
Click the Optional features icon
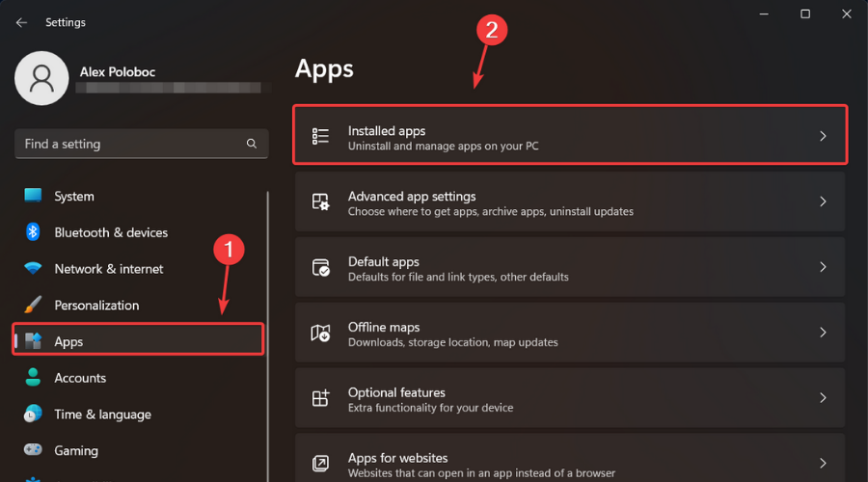point(320,398)
